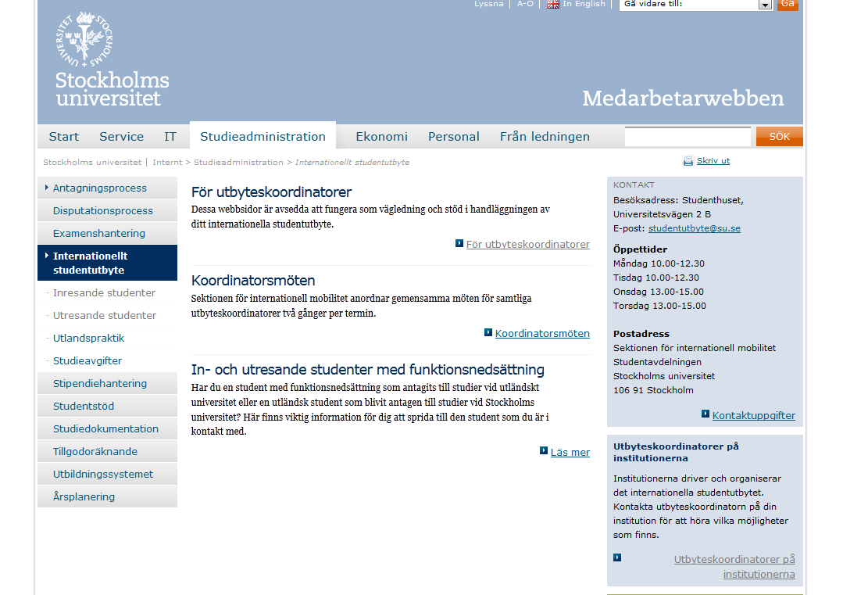Click heading about studenter med funktionsnedsättning
This screenshot has height=595, width=868.
[367, 370]
